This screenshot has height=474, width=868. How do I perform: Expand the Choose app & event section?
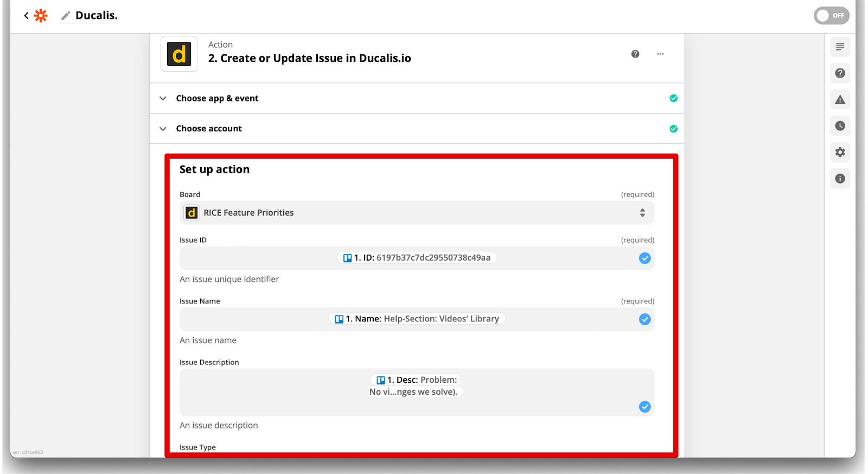pyautogui.click(x=417, y=98)
